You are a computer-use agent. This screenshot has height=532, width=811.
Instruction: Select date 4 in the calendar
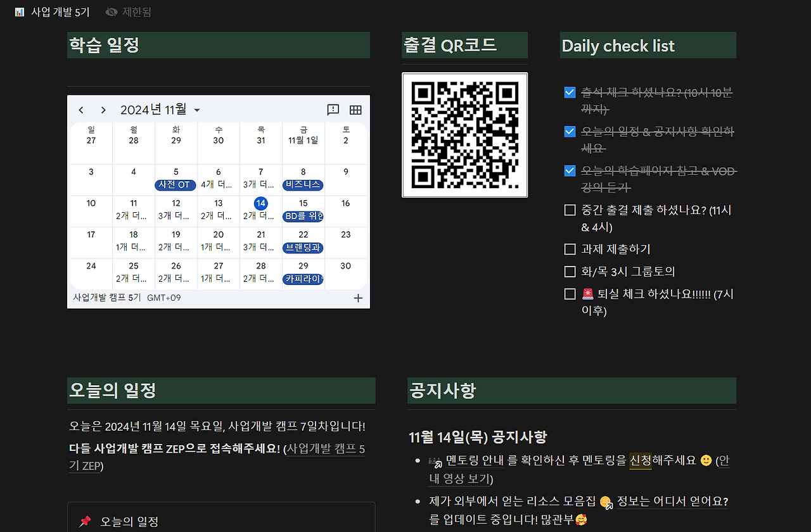coord(134,172)
